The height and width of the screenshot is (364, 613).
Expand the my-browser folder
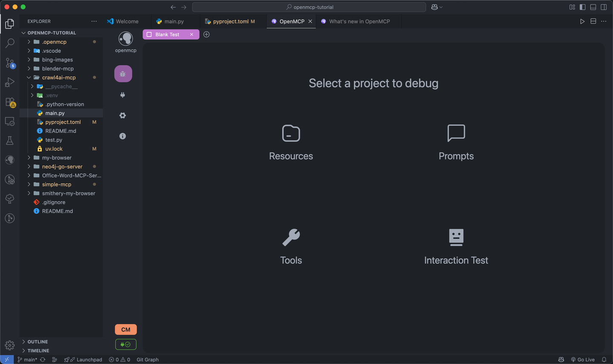pos(61,158)
